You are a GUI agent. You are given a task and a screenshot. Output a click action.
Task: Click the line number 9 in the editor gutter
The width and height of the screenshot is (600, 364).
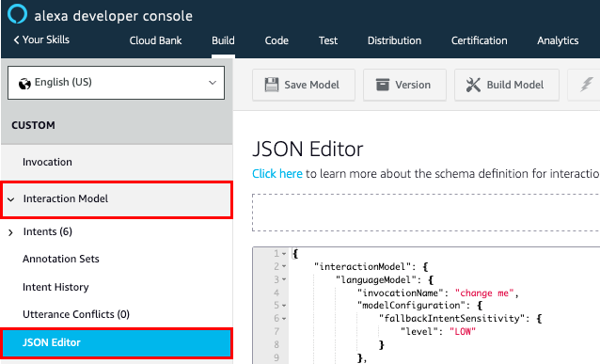pyautogui.click(x=276, y=357)
